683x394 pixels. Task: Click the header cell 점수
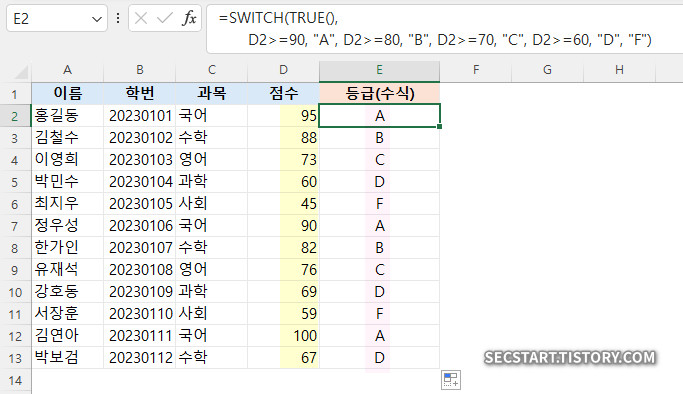(x=284, y=94)
